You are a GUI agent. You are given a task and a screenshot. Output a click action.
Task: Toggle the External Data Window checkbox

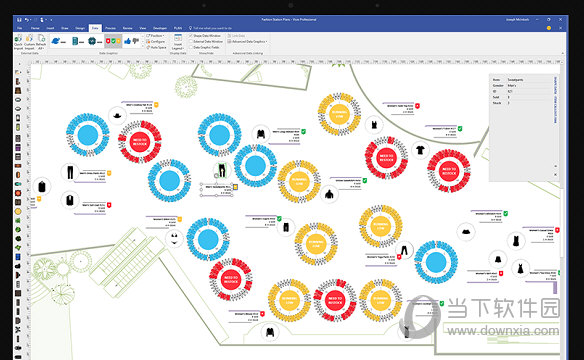tap(190, 42)
